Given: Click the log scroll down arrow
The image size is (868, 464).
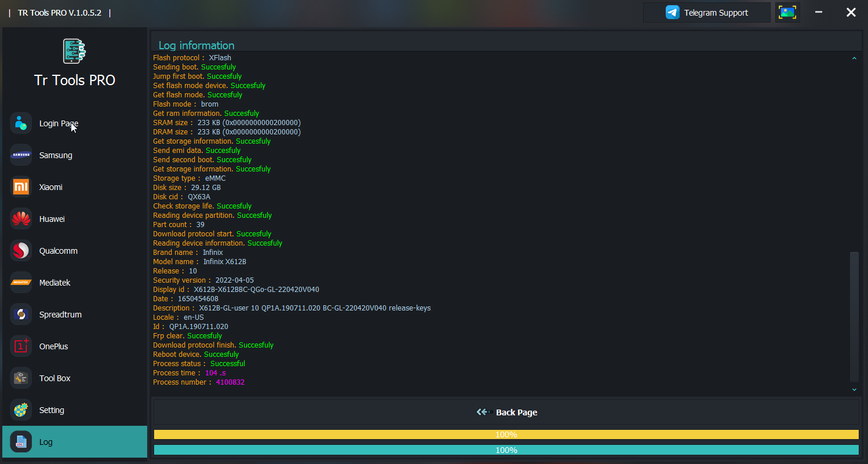Looking at the screenshot, I should coord(854,389).
